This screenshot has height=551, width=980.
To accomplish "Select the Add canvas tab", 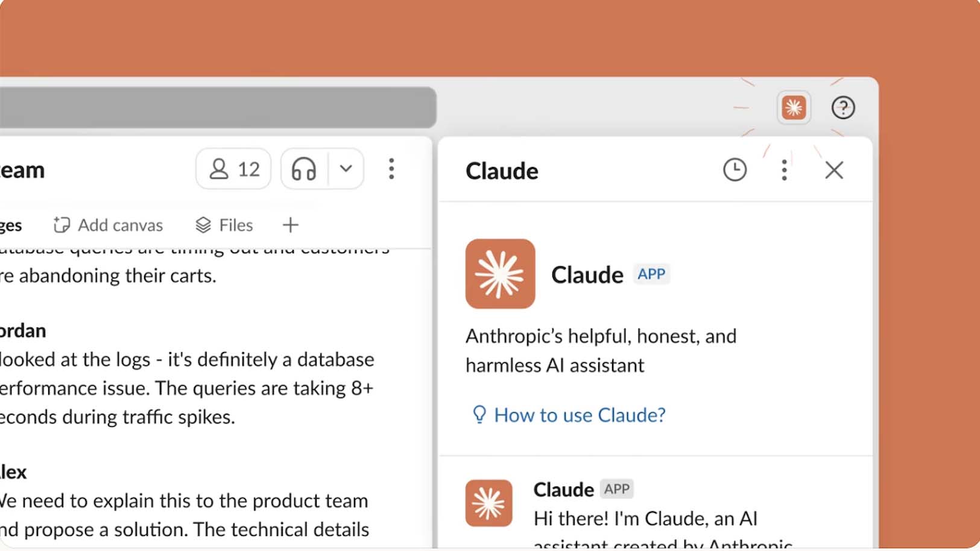I will pyautogui.click(x=109, y=225).
